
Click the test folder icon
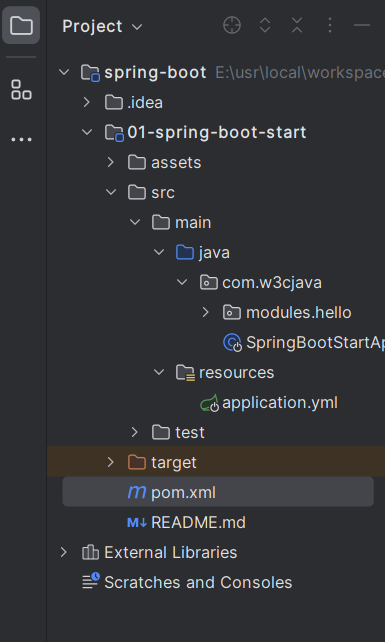161,432
